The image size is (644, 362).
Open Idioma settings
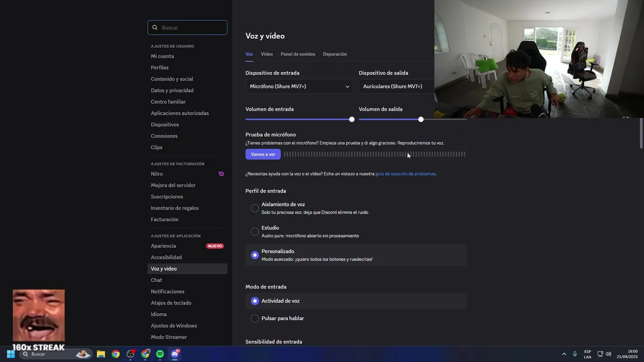tap(187, 314)
